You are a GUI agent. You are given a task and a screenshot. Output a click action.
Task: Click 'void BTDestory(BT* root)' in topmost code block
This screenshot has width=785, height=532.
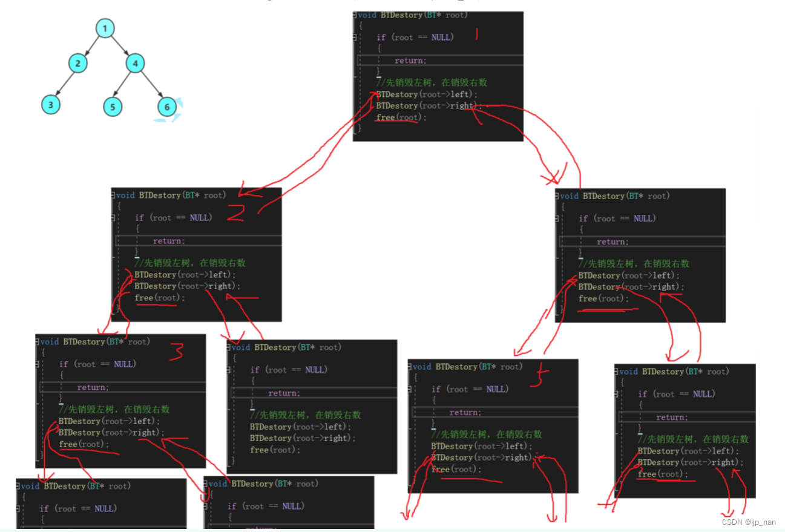[413, 15]
